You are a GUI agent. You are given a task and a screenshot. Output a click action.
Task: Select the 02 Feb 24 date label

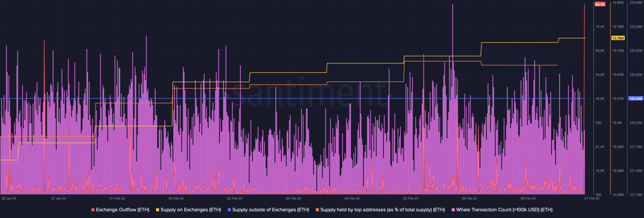(x=176, y=198)
